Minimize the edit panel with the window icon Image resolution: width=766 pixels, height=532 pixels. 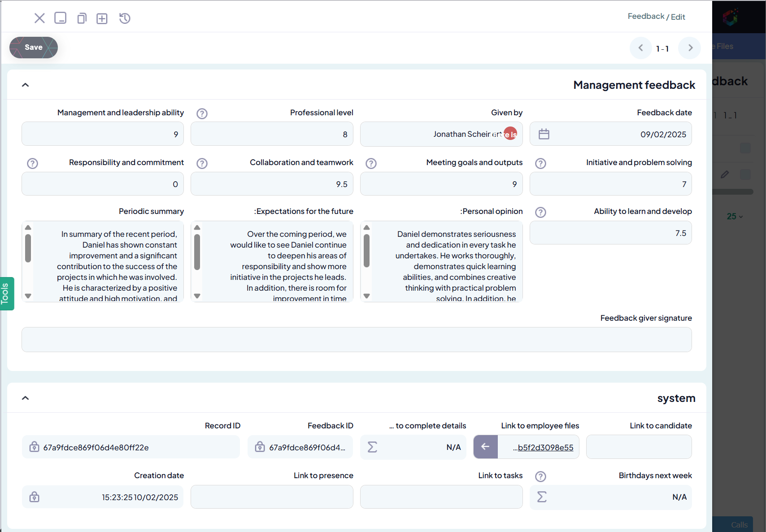coord(61,18)
